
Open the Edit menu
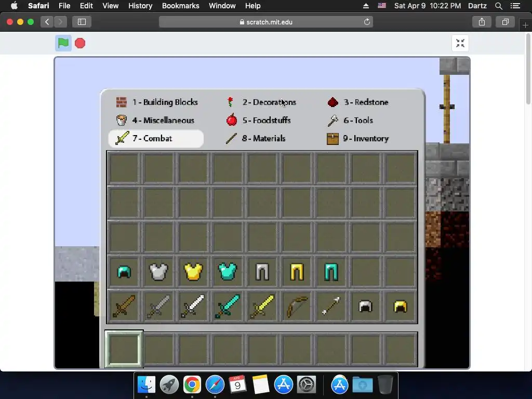click(86, 6)
